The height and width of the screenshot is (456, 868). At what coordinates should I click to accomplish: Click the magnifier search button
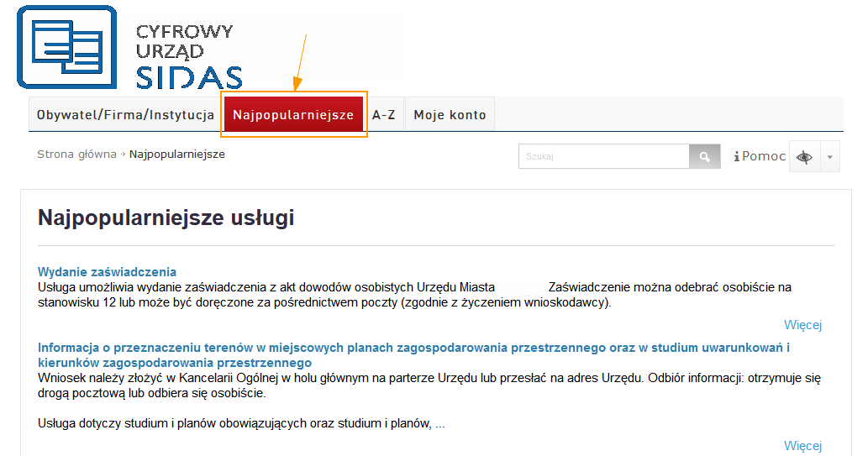point(704,157)
